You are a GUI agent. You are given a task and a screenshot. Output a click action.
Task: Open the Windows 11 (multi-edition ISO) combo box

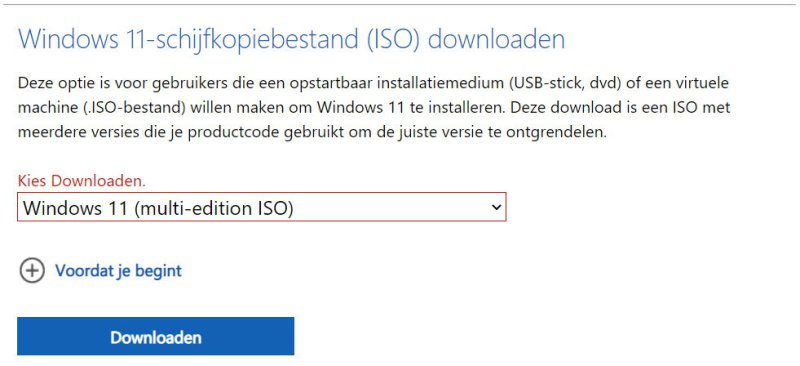[x=261, y=207]
